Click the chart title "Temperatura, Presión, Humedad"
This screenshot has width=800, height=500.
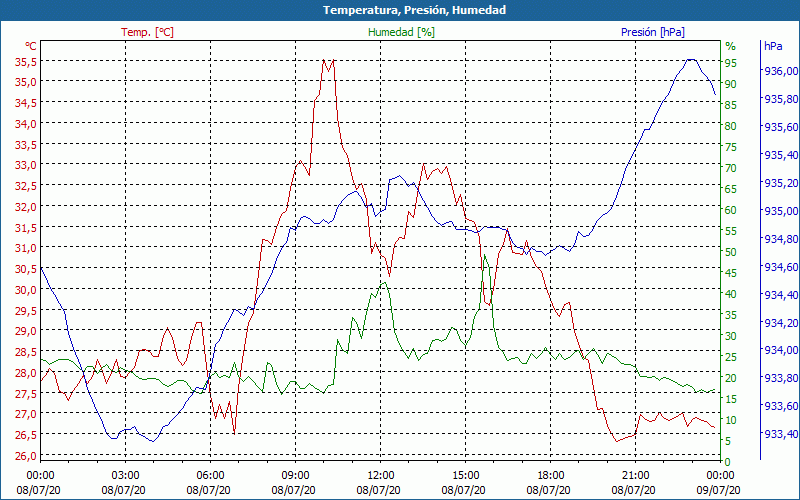tap(414, 10)
